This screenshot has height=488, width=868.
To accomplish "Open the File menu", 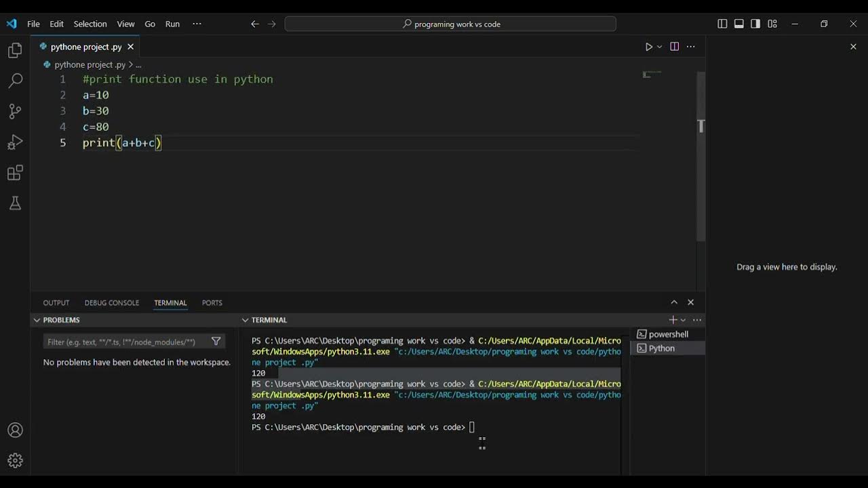I will (33, 24).
